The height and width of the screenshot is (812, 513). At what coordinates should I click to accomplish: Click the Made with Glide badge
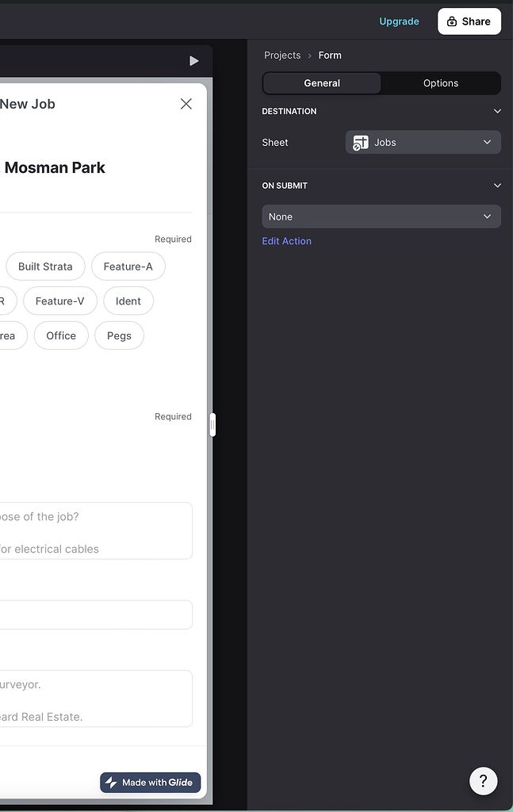pyautogui.click(x=150, y=783)
